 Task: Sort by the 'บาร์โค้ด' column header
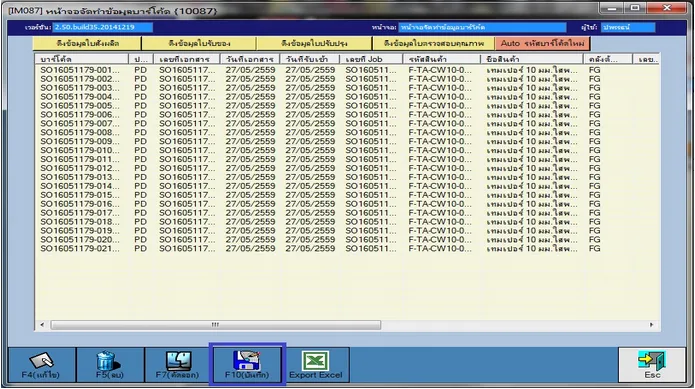(82, 59)
